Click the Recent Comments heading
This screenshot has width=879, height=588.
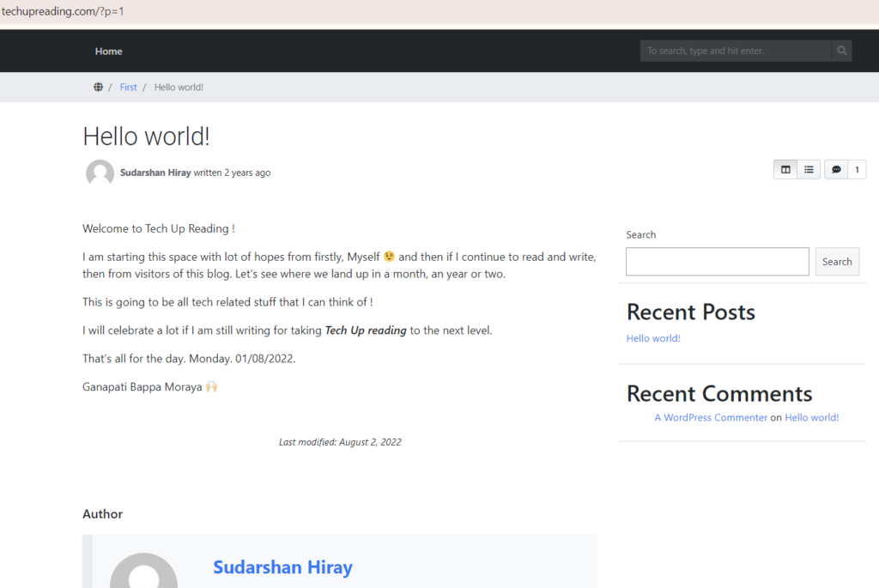pos(719,393)
